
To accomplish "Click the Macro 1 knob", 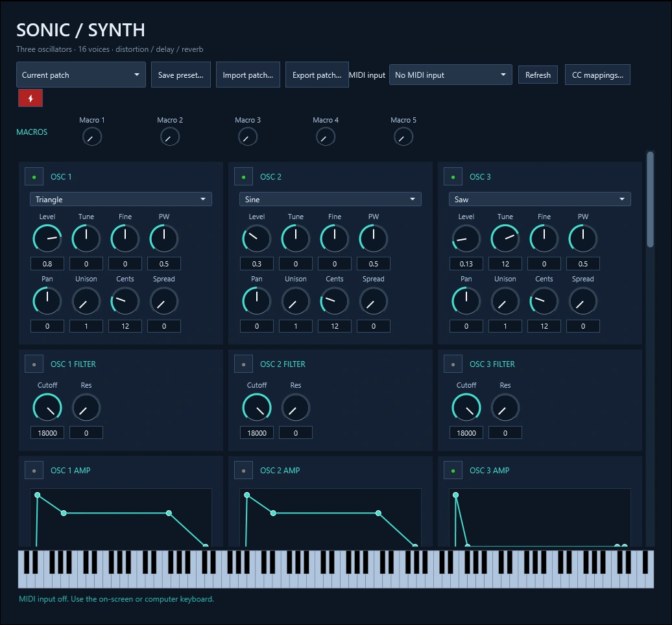I will coord(91,137).
